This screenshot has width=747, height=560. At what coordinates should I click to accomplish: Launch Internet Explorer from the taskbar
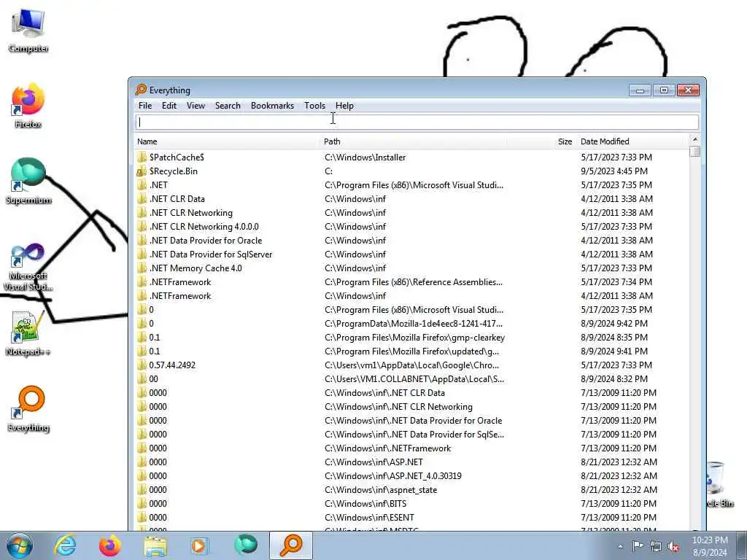(65, 545)
